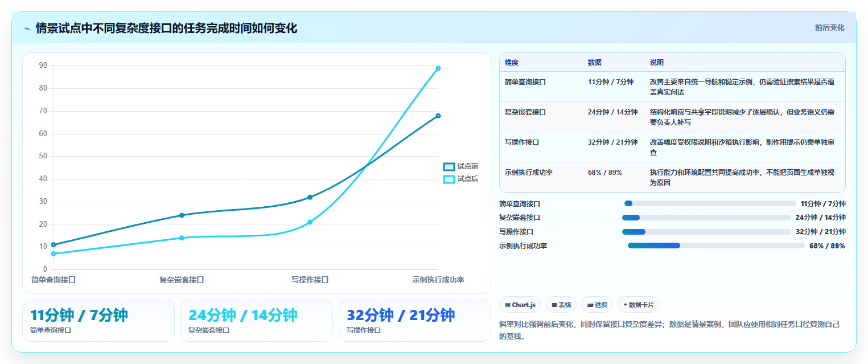Click the description starting 改善幅度受权限说明

[742, 148]
